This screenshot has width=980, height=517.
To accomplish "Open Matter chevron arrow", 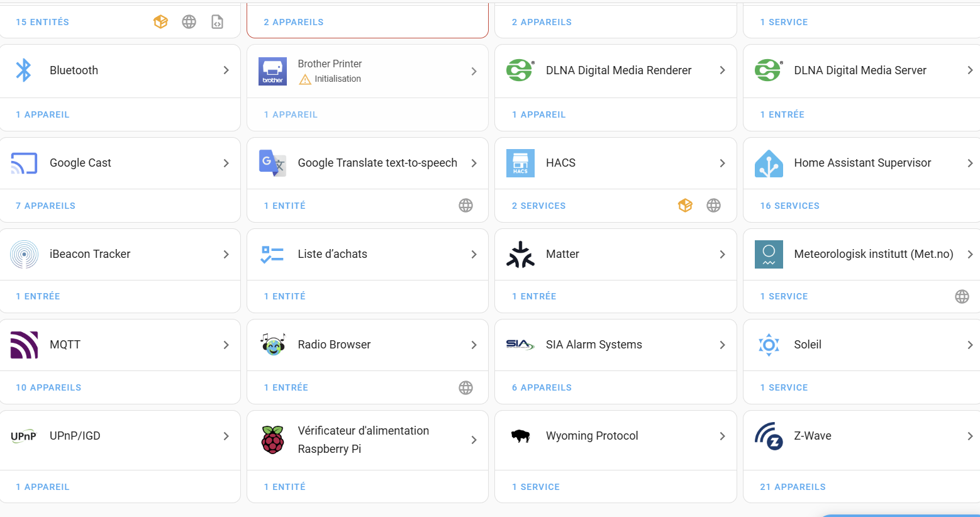I will [x=722, y=254].
